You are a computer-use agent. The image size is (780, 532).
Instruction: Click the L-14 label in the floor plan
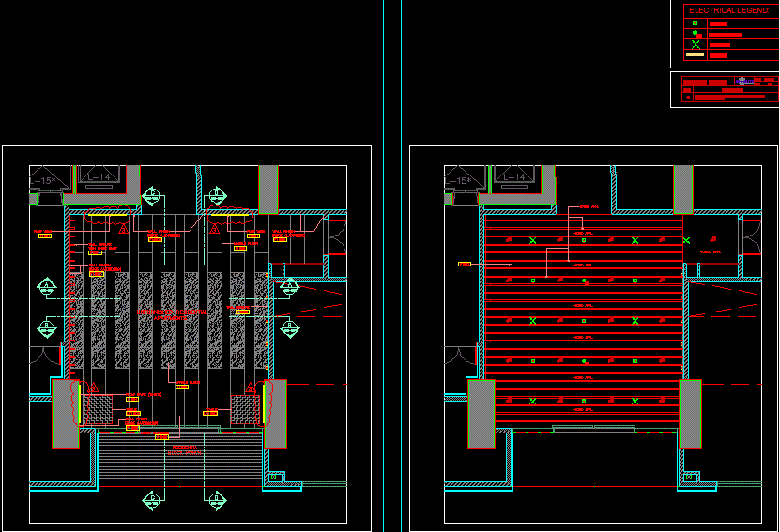coord(99,176)
